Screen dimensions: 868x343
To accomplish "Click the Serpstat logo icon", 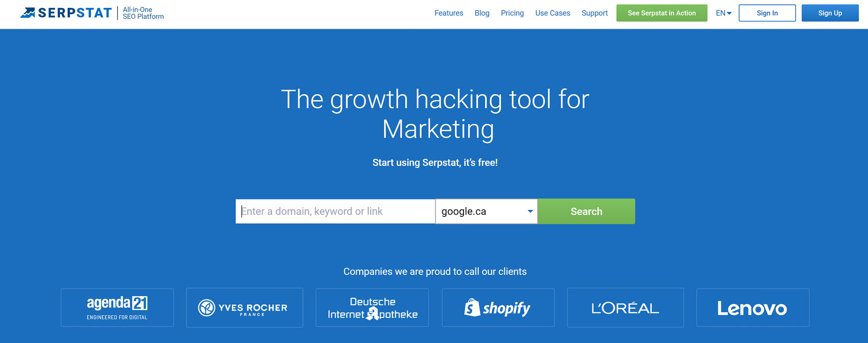I will click(x=28, y=13).
